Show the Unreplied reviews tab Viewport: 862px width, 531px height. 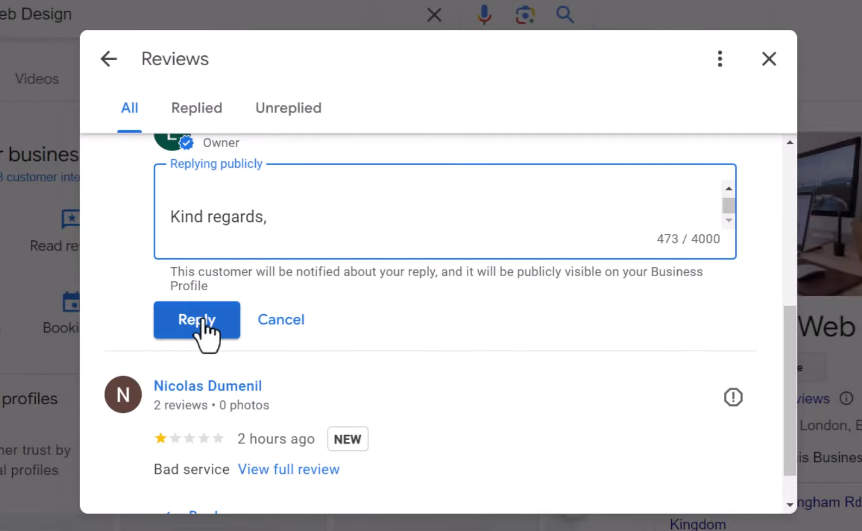[288, 108]
